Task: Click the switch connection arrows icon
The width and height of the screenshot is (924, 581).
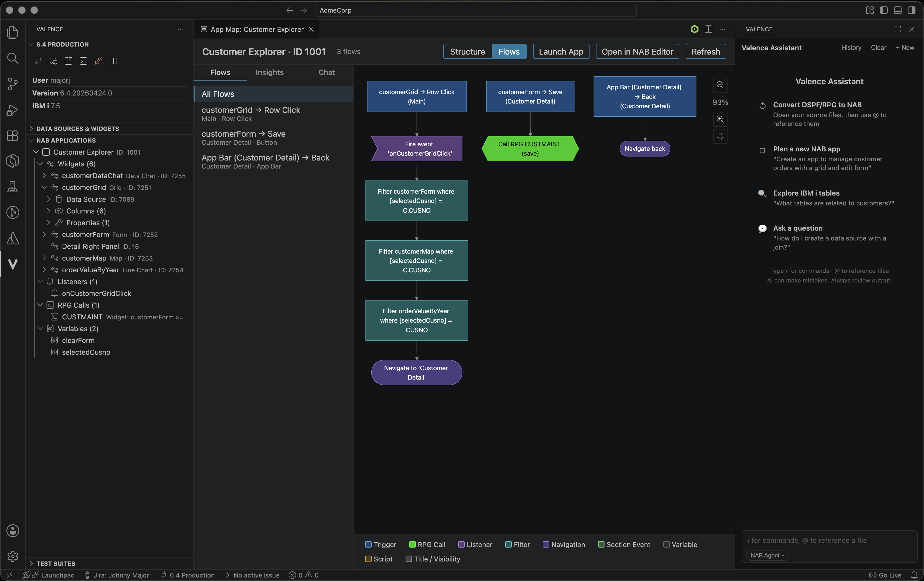Action: [x=38, y=61]
